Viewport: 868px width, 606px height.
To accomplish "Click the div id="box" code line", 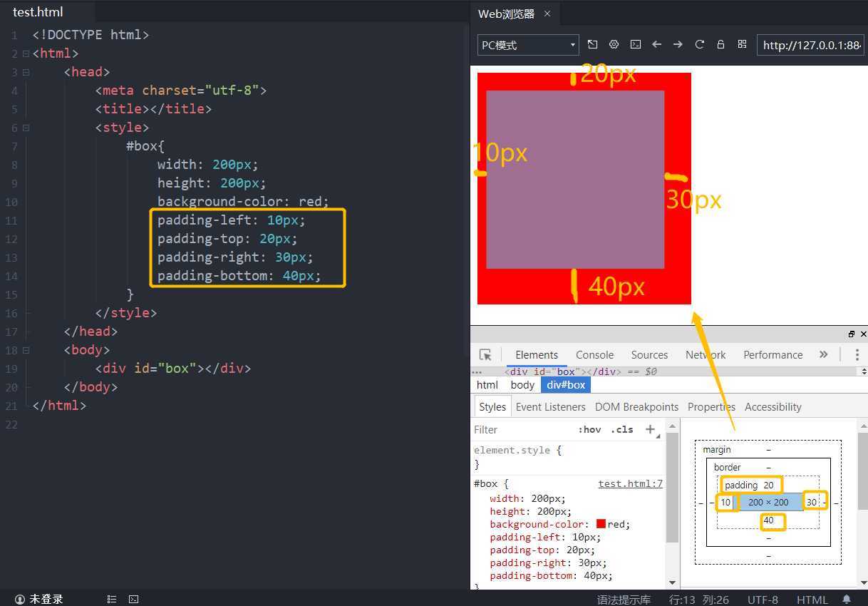I will pos(173,369).
